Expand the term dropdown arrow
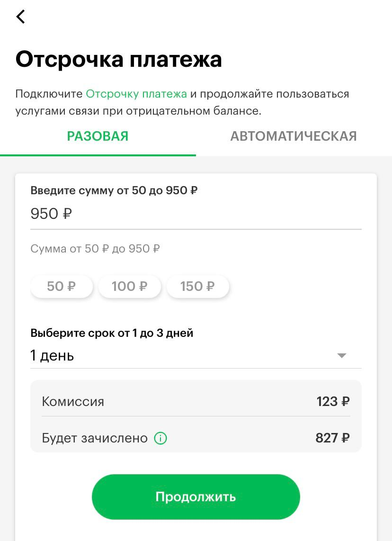 pos(341,356)
